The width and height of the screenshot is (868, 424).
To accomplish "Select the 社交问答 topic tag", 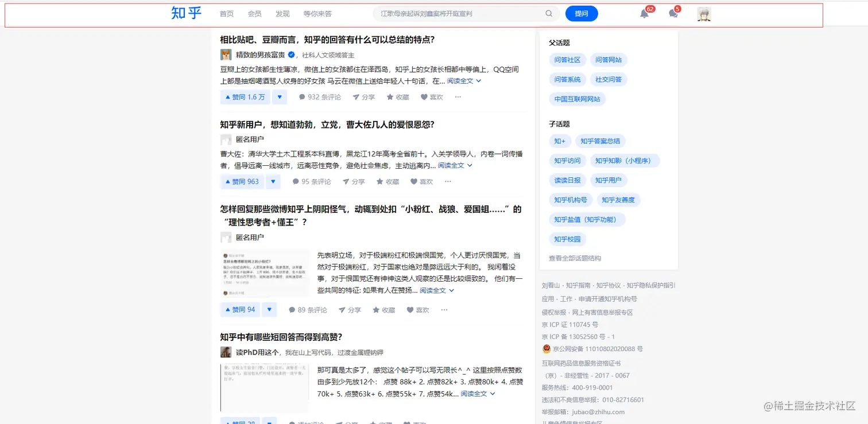I will (x=609, y=79).
